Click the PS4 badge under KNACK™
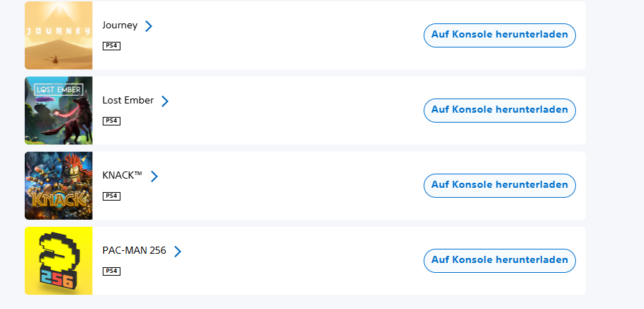 pos(111,196)
